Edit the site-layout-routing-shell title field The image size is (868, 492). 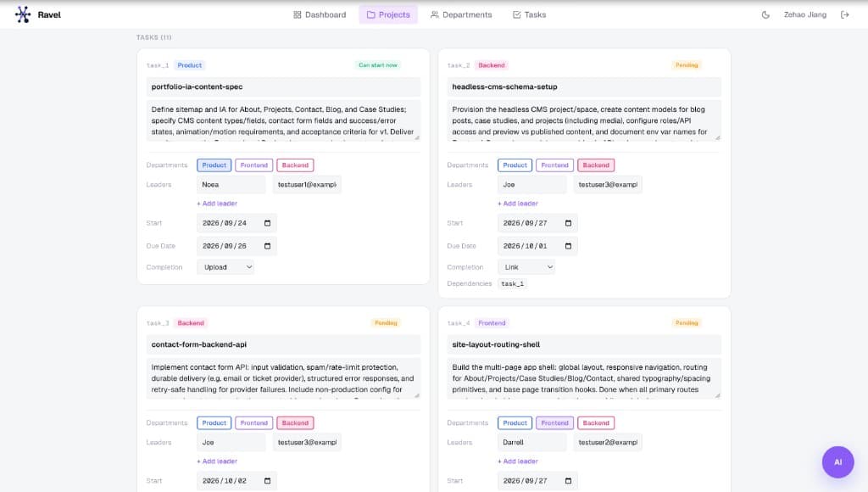point(584,344)
